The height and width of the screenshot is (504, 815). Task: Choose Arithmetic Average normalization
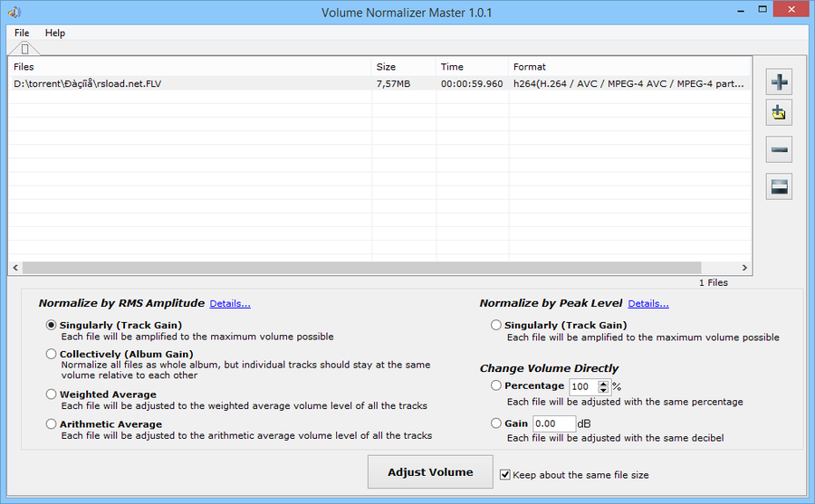tap(51, 424)
